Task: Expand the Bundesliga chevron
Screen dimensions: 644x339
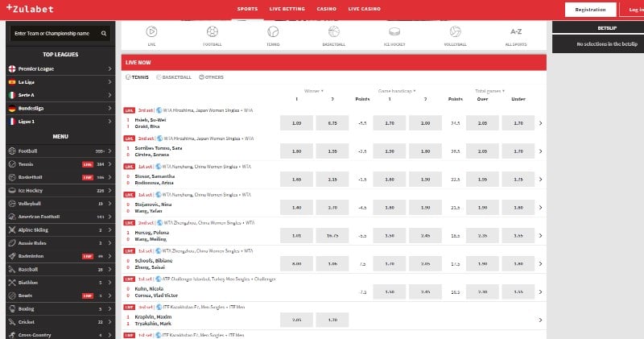Action: pyautogui.click(x=109, y=108)
